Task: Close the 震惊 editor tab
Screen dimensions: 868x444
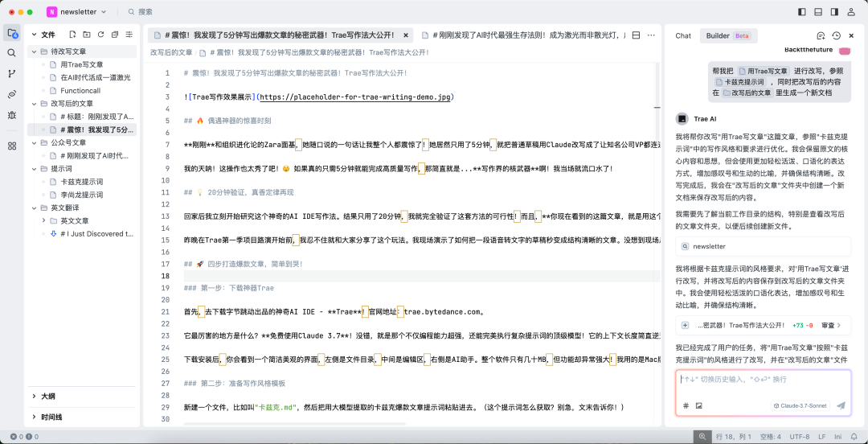Action: pos(406,35)
